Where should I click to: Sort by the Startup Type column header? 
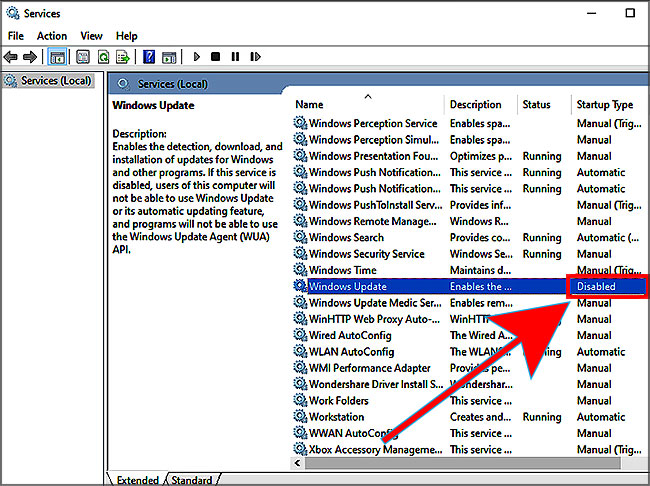(x=605, y=104)
